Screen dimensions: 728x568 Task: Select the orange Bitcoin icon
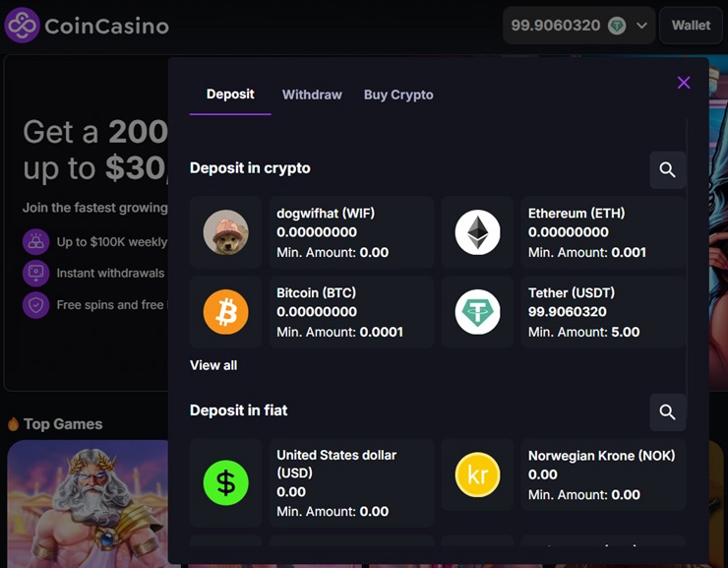[225, 313]
